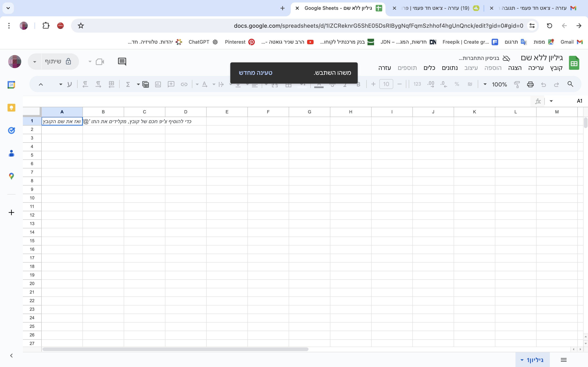Open the comment history icon
588x367 pixels.
pos(122,61)
